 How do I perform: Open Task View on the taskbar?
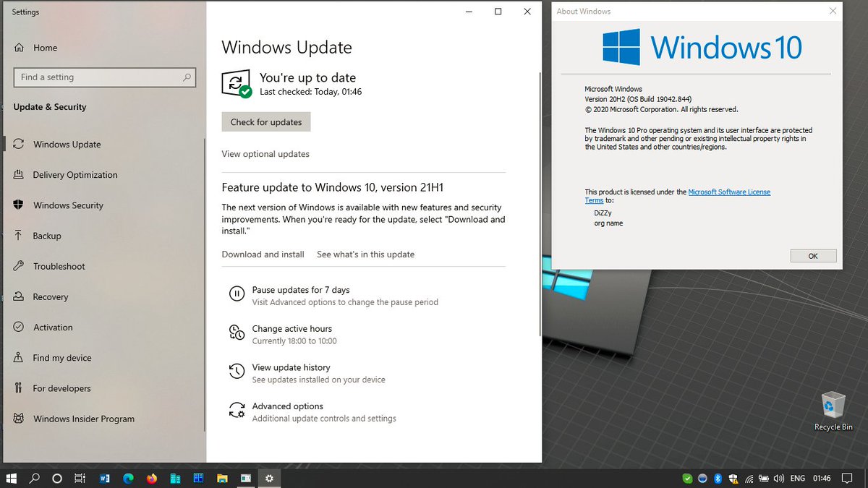[x=80, y=478]
